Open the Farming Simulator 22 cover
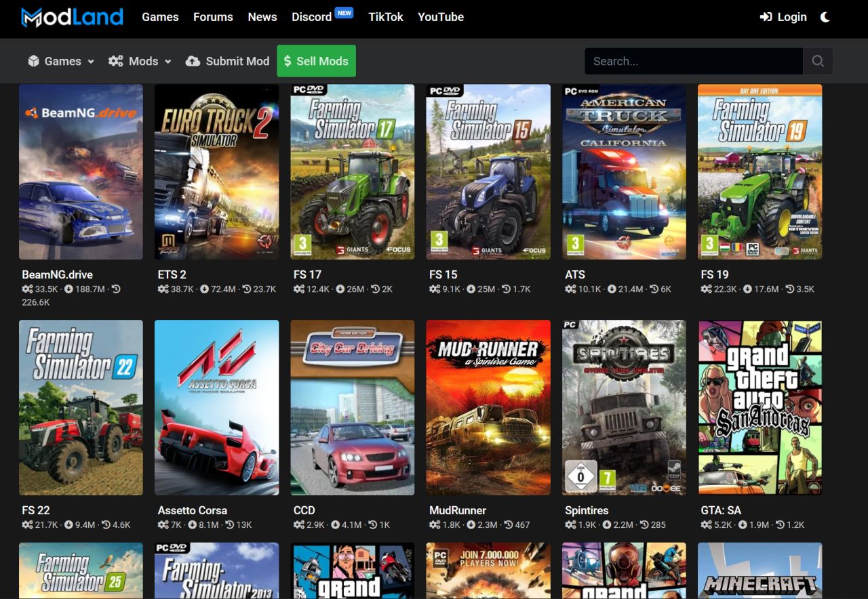 (81, 408)
